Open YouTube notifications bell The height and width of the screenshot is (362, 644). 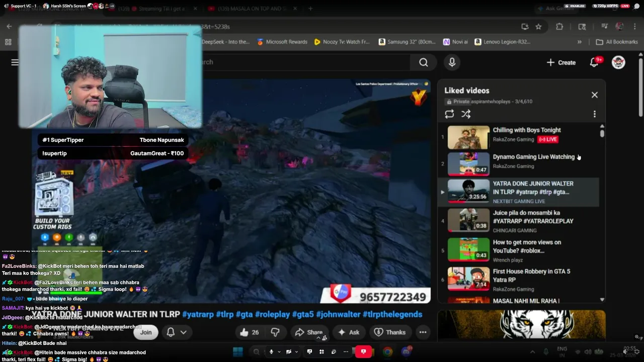(x=594, y=62)
